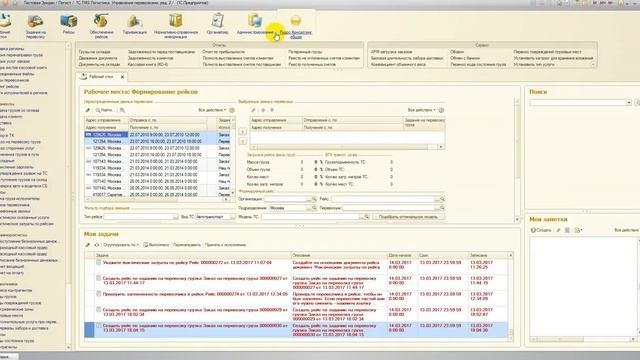This screenshot has height=360, width=640.
Task: Open Вид ТС Автотранспорт selection button
Action: pos(232,217)
